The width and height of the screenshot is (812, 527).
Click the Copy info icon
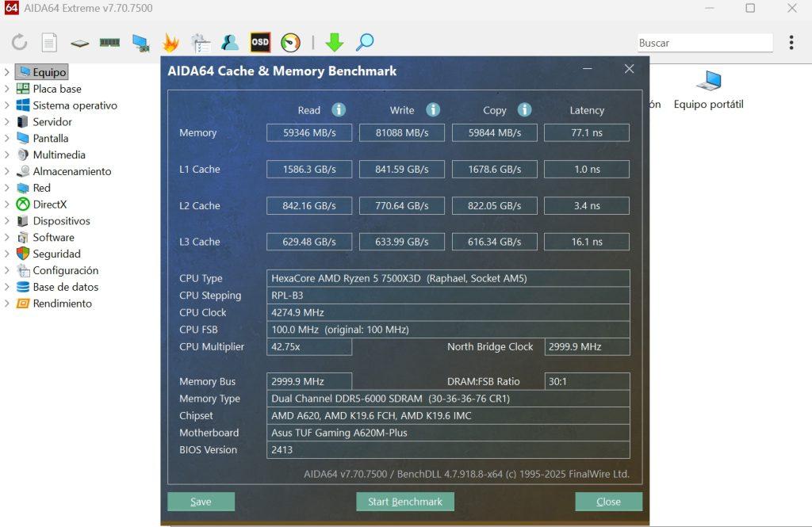coord(525,109)
